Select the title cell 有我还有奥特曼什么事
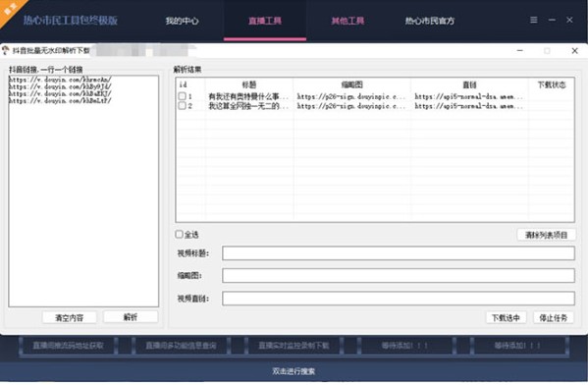This screenshot has width=588, height=385. click(248, 96)
